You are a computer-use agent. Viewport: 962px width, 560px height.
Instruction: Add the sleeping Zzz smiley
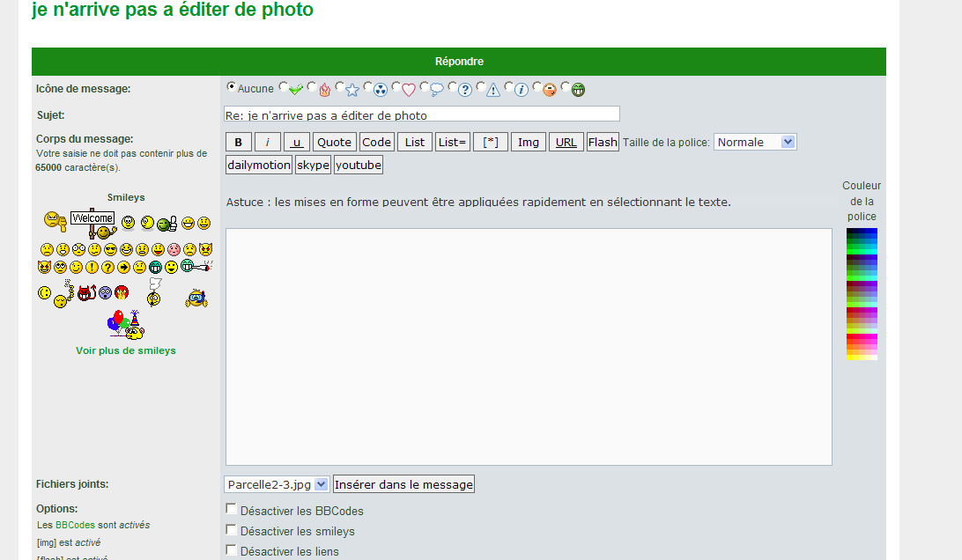point(62,295)
